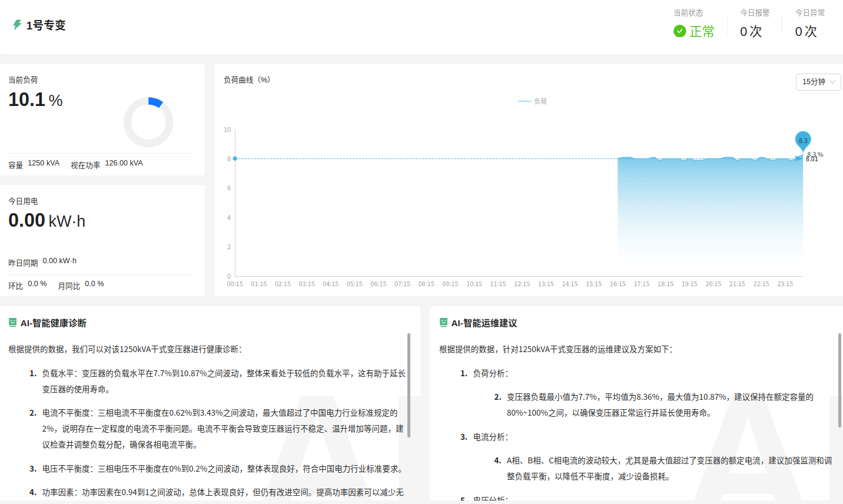Click the 16:15 x-axis label
Screen dimensions: 843x504
pos(618,284)
